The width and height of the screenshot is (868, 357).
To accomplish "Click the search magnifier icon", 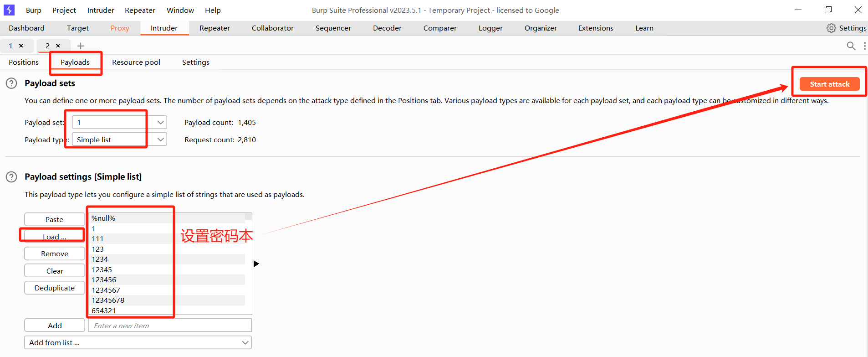I will (851, 46).
